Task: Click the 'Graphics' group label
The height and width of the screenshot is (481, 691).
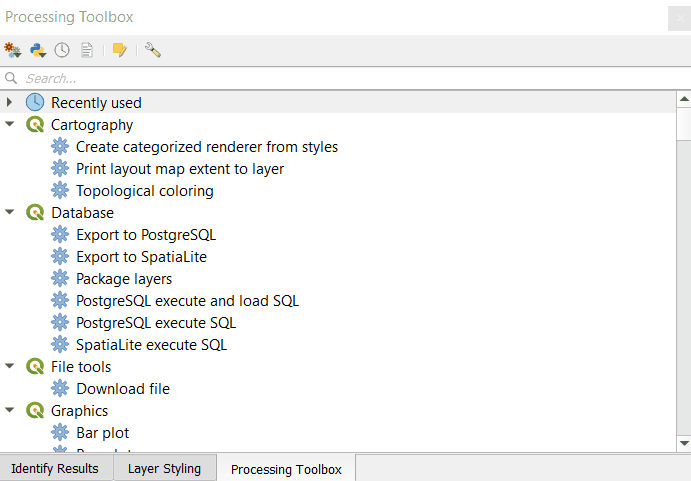Action: point(79,411)
